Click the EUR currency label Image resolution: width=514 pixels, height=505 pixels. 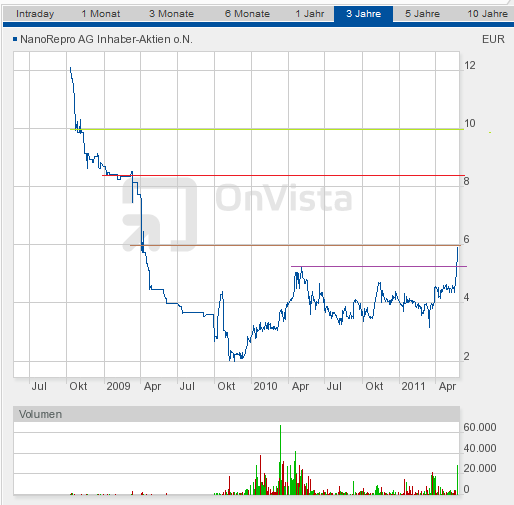493,39
